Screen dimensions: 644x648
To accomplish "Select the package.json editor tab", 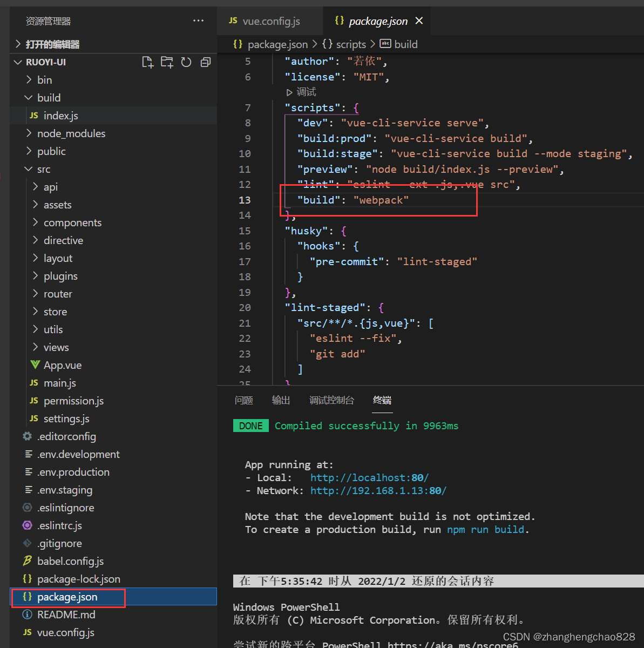I will 378,21.
